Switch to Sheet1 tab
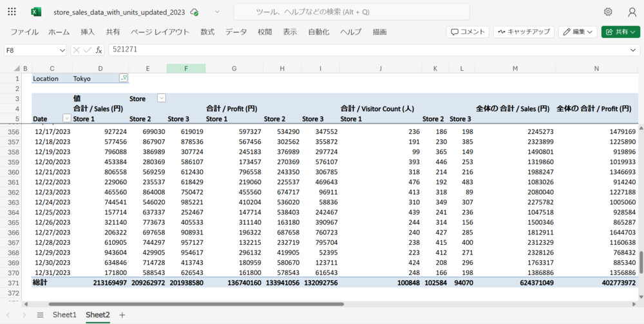 pyautogui.click(x=64, y=315)
